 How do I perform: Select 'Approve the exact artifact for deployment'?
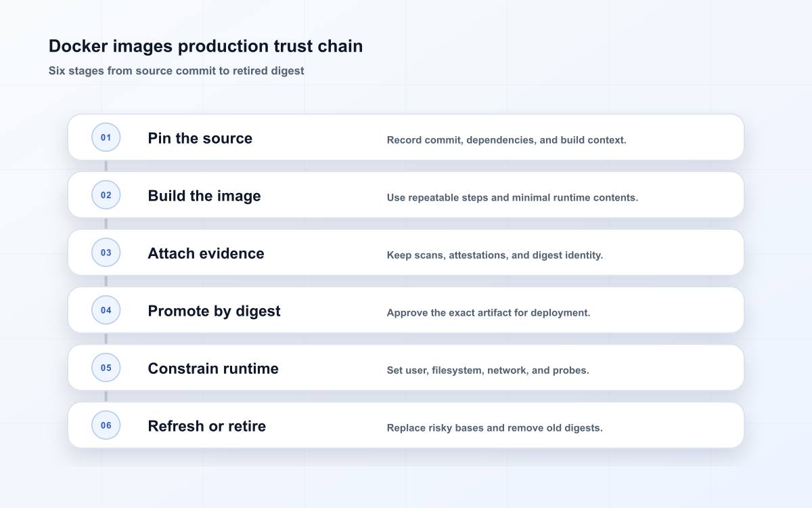point(489,313)
